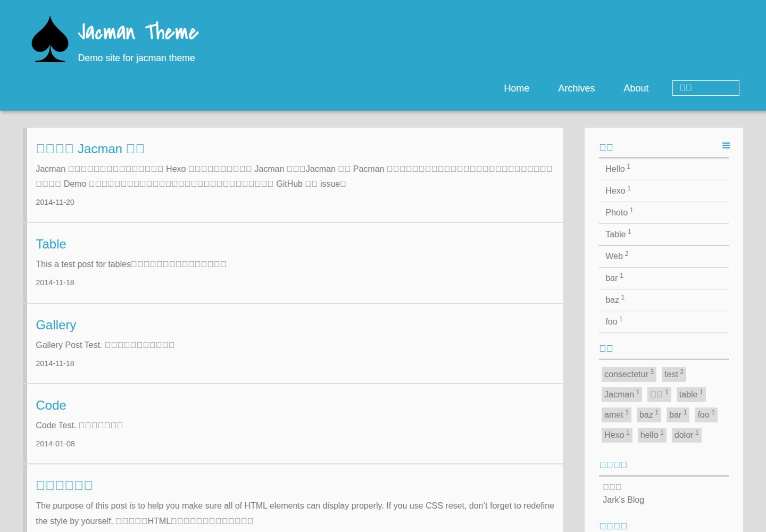Click the 2014-11-20 post date
Screen dimensions: 766x532
coord(55,202)
